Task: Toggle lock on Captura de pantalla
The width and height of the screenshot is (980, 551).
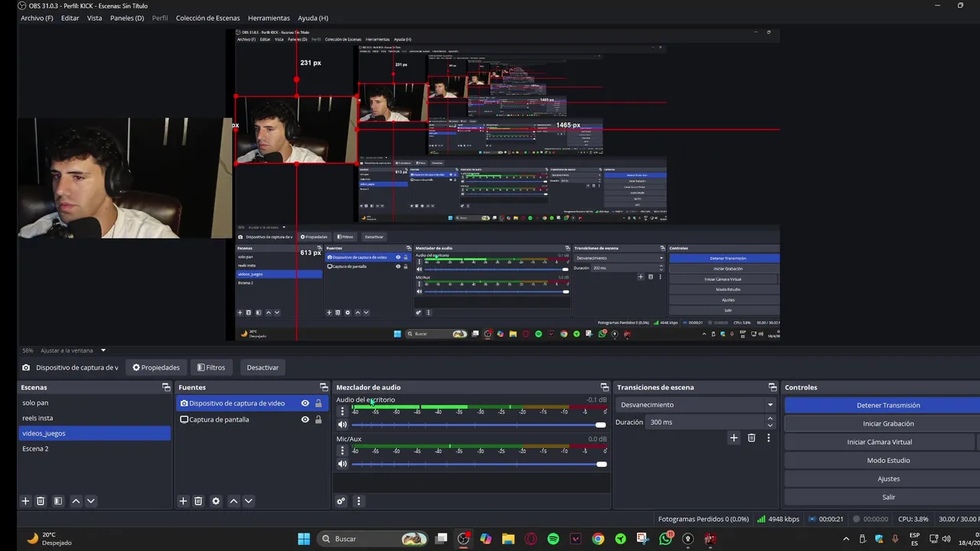Action: 318,419
